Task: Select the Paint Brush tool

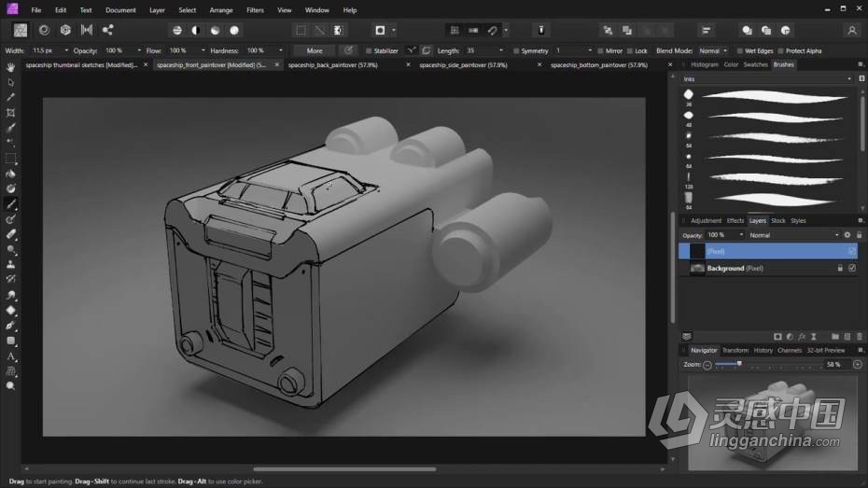Action: click(10, 204)
